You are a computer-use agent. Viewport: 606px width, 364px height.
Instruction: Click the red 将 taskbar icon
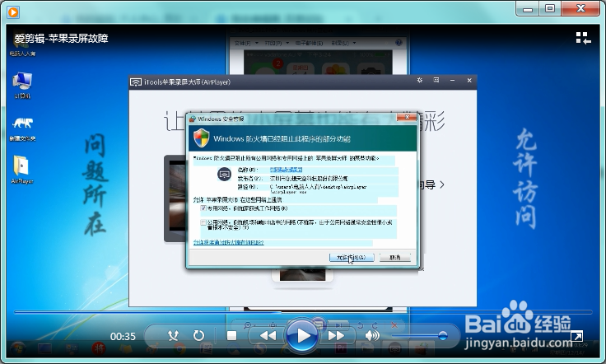click(x=99, y=348)
